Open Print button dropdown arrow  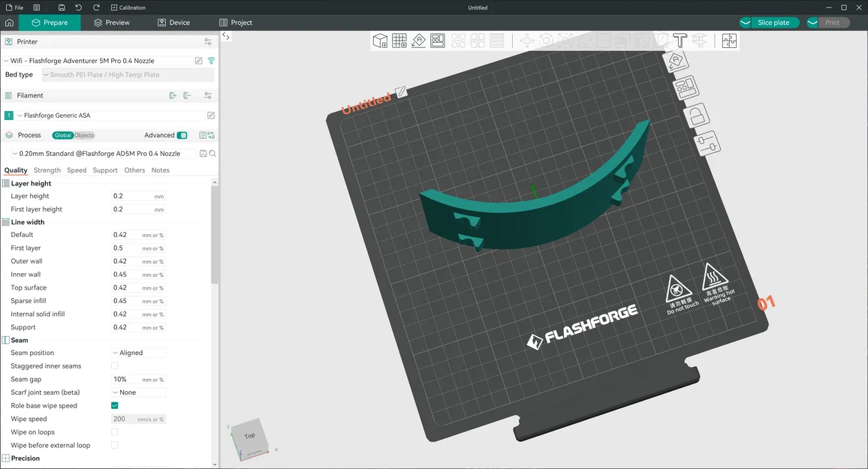pyautogui.click(x=812, y=23)
